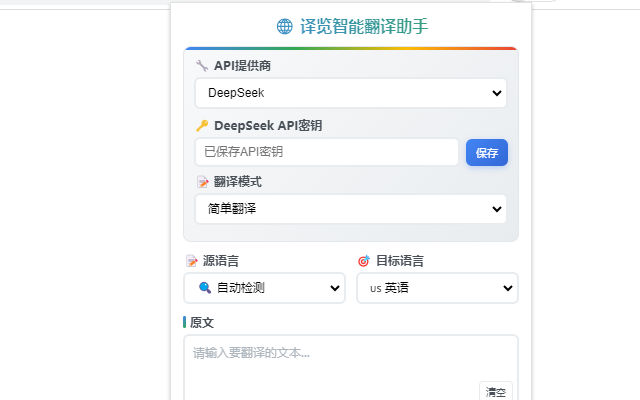The image size is (640, 400).
Task: Open the 源语言 dropdown showing 自动检测
Action: (x=264, y=288)
